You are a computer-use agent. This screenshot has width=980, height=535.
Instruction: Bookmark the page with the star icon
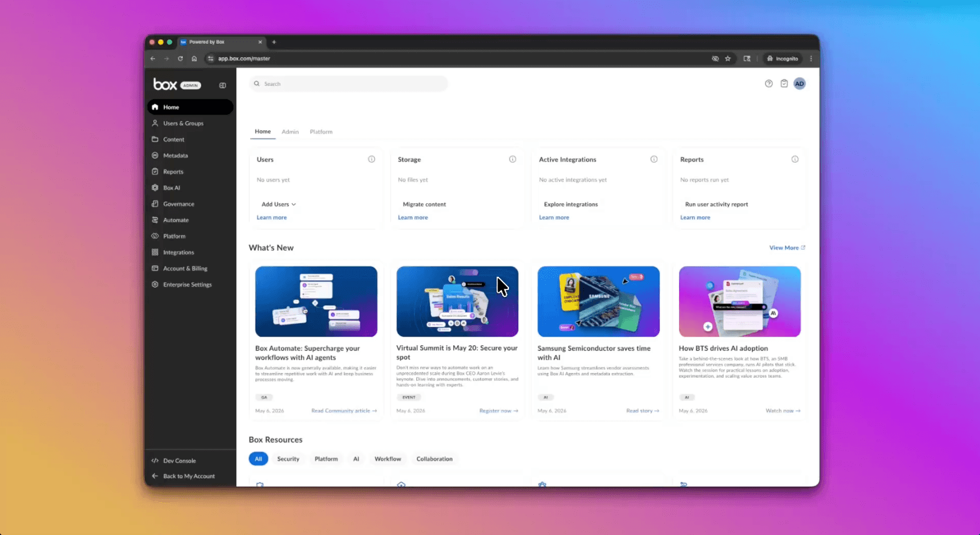point(728,58)
